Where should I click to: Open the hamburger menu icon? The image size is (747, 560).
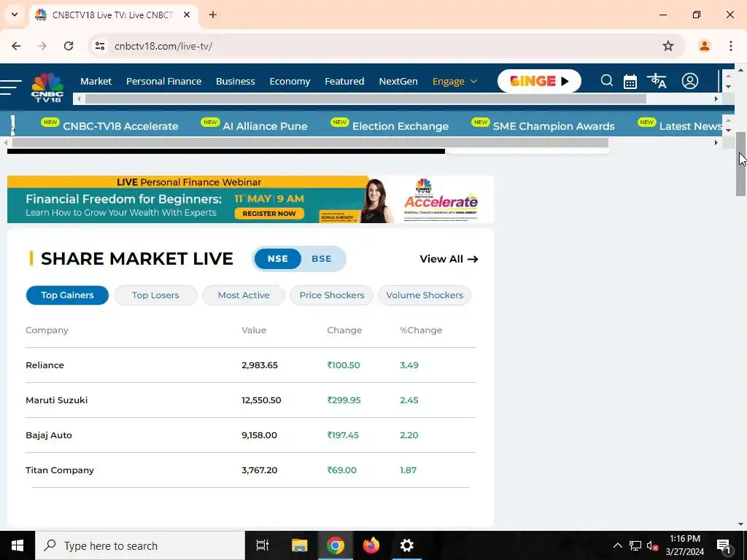click(10, 87)
